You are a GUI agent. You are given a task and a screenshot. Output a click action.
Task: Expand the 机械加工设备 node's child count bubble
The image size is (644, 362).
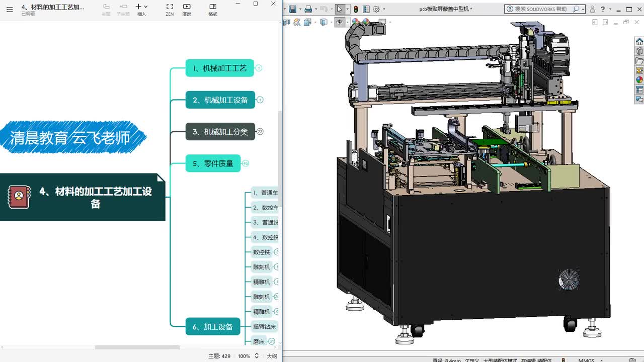click(x=260, y=100)
